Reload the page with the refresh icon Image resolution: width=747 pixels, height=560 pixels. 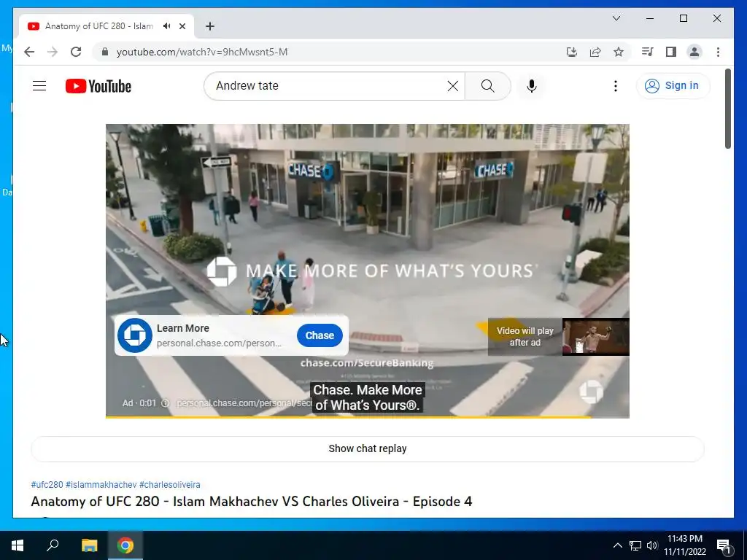[x=76, y=52]
